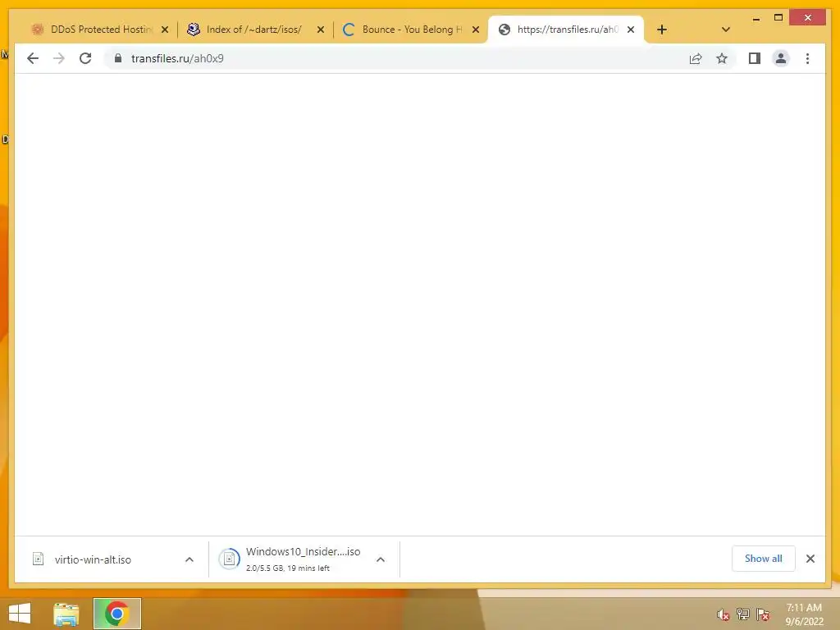Open File Explorer from the taskbar
Image resolution: width=840 pixels, height=630 pixels.
66,614
